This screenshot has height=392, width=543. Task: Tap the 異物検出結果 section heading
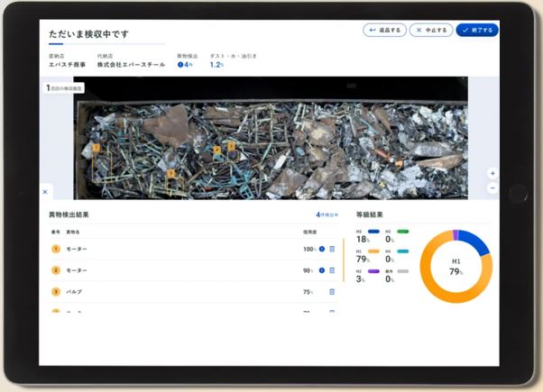coord(69,214)
